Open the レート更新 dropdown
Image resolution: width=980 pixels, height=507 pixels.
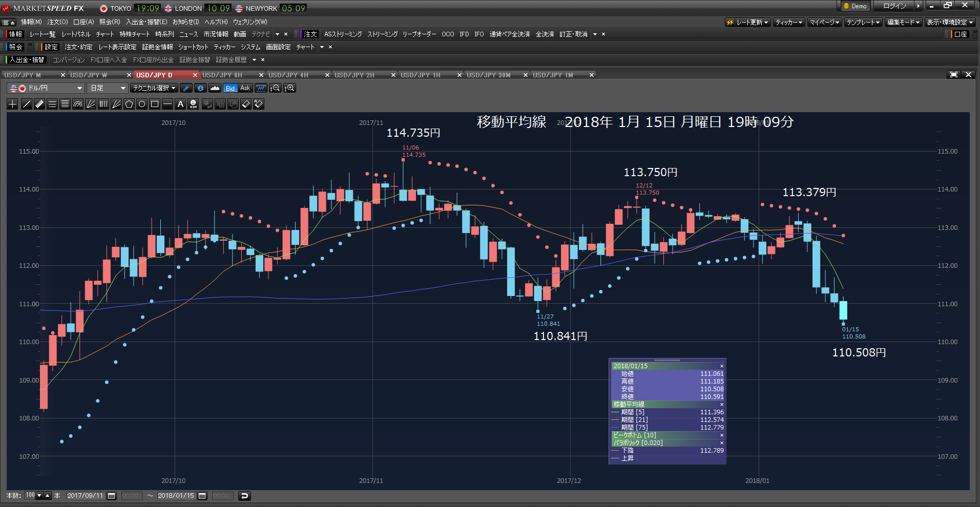[x=747, y=23]
